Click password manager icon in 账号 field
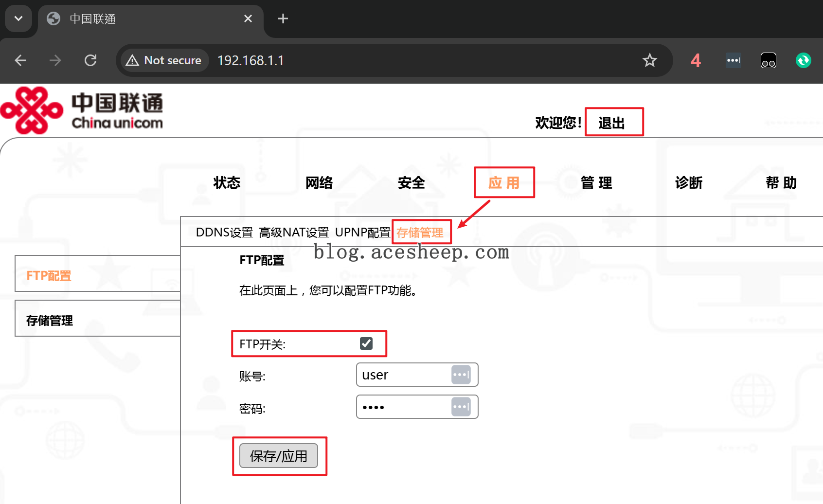Screen dimensions: 823x504 [461, 375]
